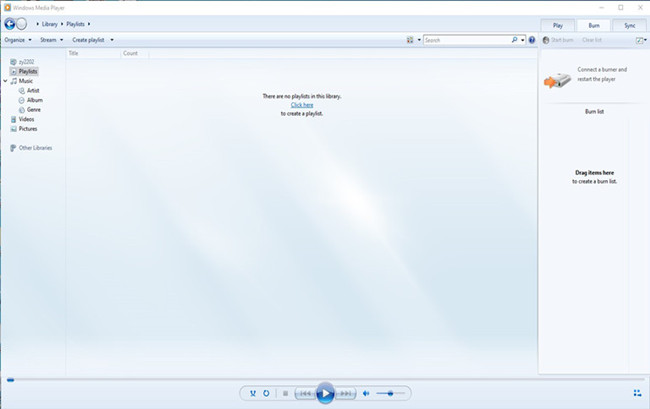The image size is (650, 409).
Task: Click Library in the breadcrumb path
Action: [x=50, y=24]
